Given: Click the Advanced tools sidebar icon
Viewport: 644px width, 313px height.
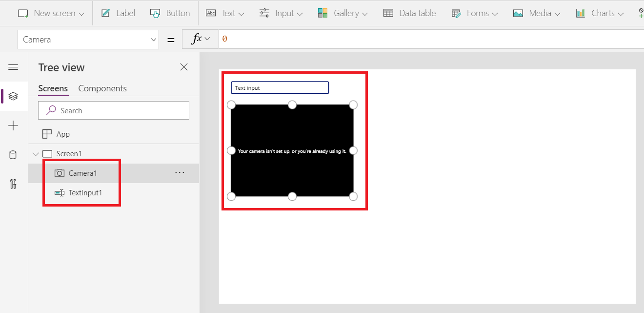Looking at the screenshot, I should 13,184.
